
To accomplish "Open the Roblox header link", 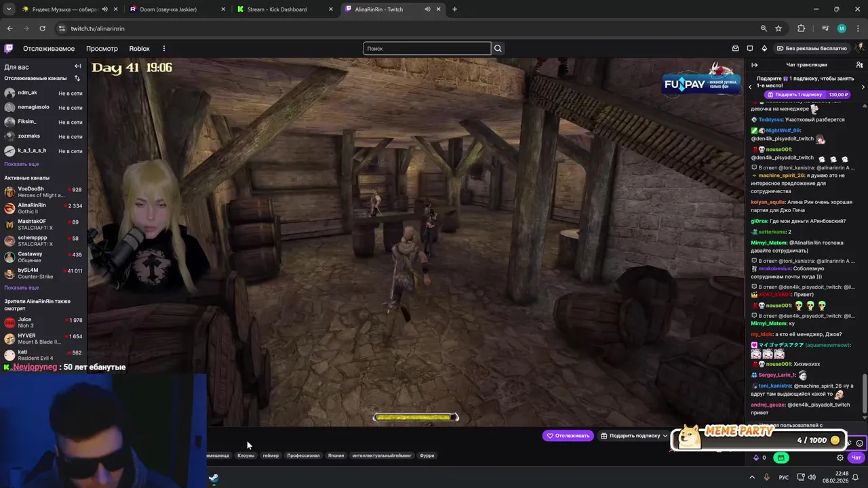I will (139, 49).
